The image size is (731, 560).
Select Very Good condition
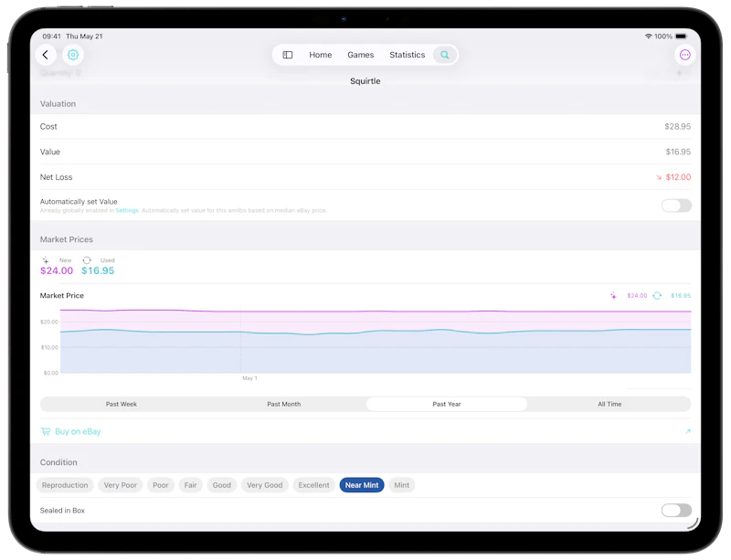[265, 485]
